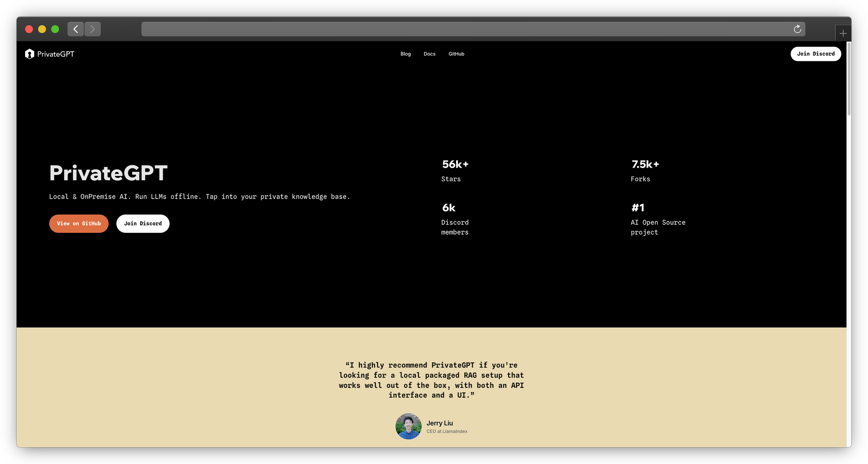Close the browser window with the red button
The width and height of the screenshot is (868, 464).
pyautogui.click(x=29, y=29)
